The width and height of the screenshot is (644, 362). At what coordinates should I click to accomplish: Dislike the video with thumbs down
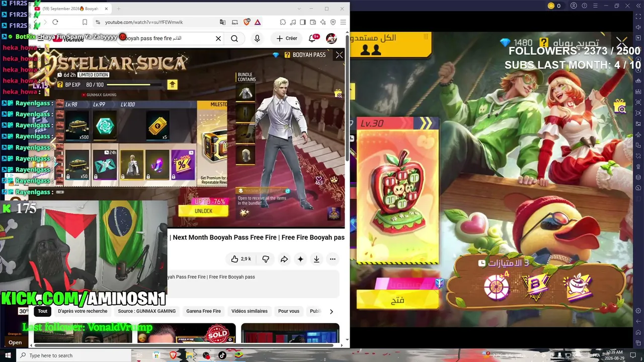[266, 259]
